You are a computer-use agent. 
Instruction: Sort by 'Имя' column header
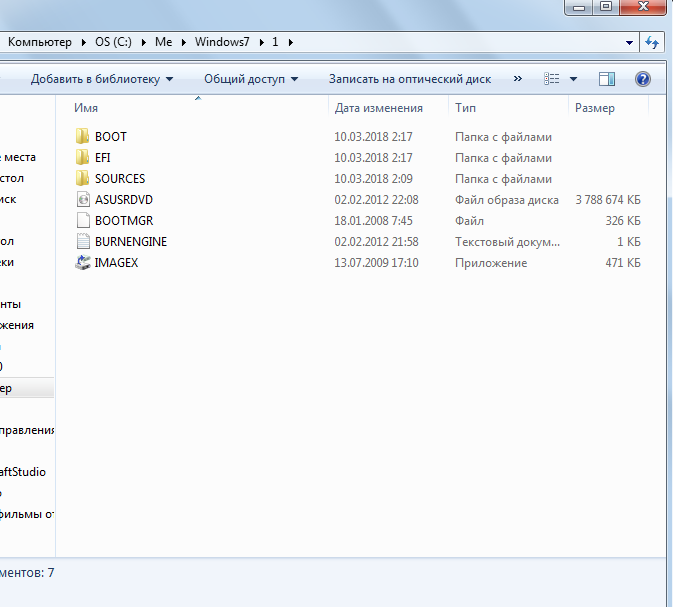[x=86, y=108]
